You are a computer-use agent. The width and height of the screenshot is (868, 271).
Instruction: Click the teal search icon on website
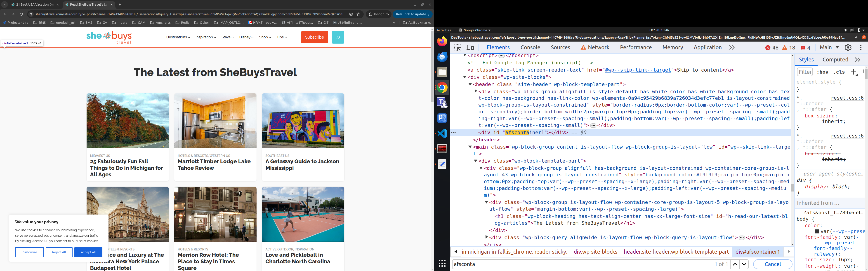click(338, 37)
